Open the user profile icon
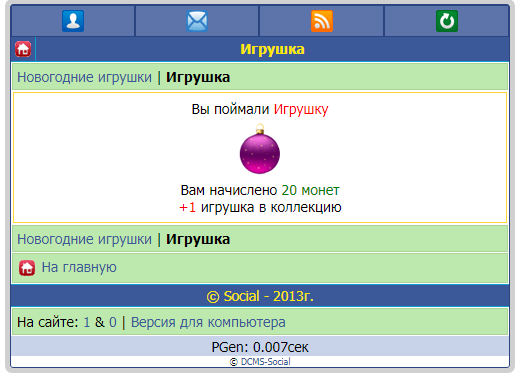This screenshot has width=521, height=388. click(73, 21)
